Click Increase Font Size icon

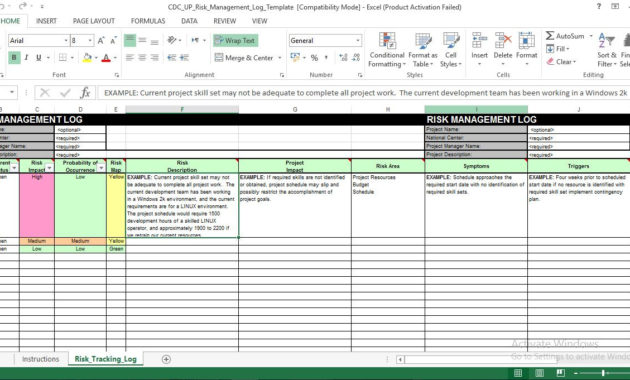tap(101, 41)
